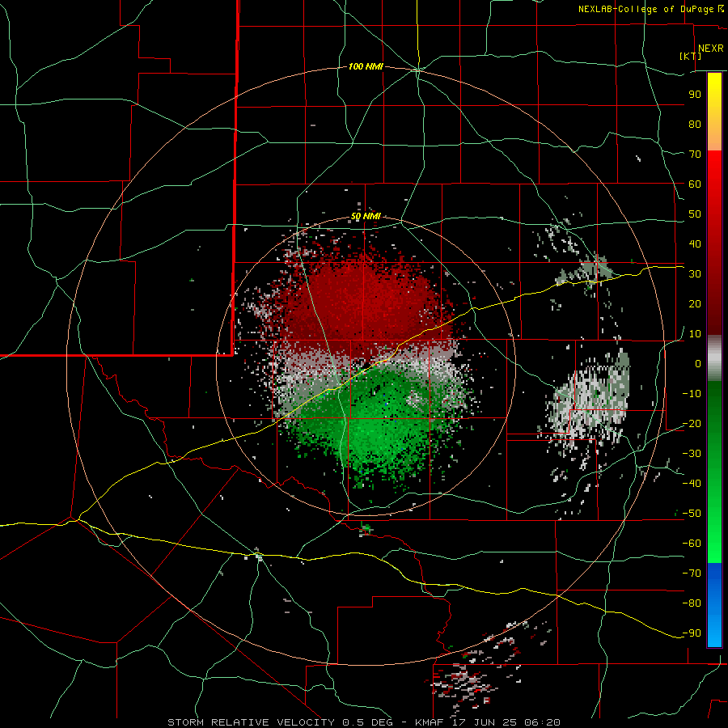
Task: Click the positive 40 scale value
Action: [695, 243]
